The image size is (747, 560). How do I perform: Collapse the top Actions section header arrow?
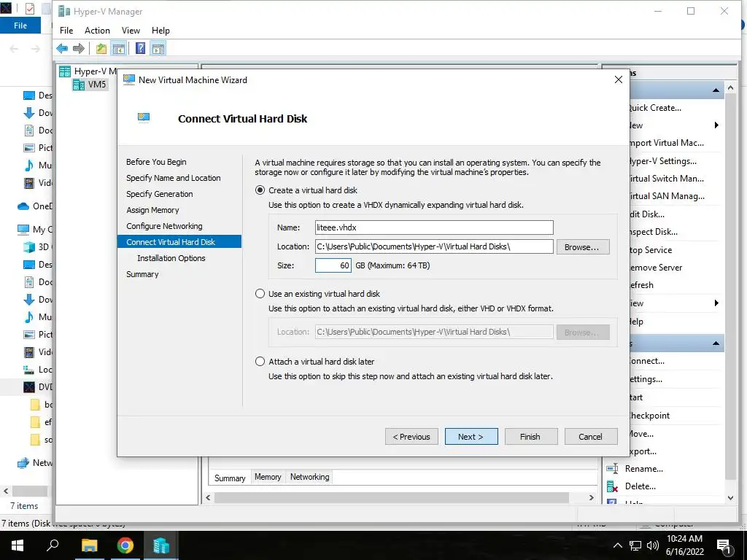[716, 90]
